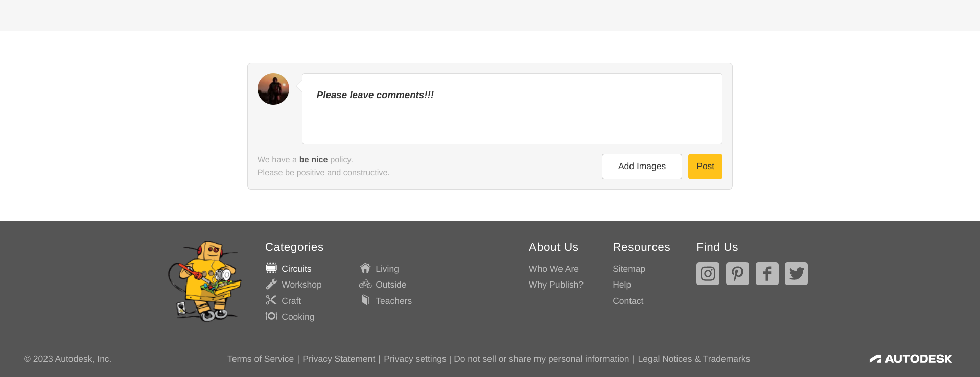Click the Categories heading
This screenshot has width=980, height=377.
coord(294,247)
